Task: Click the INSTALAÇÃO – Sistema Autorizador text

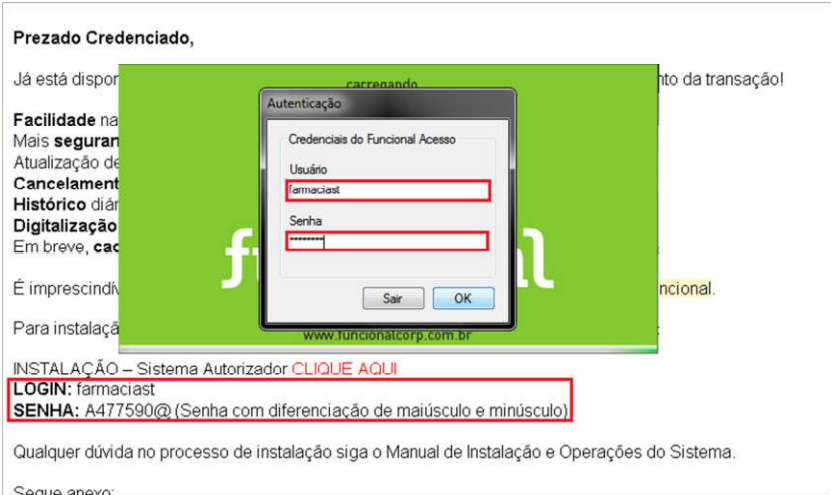Action: pos(150,369)
